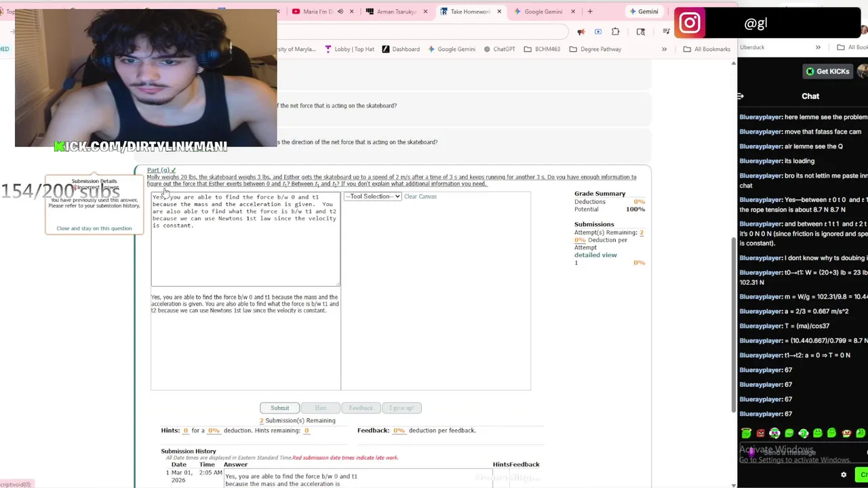Click the Submit button
This screenshot has width=868, height=488.
pyautogui.click(x=279, y=408)
